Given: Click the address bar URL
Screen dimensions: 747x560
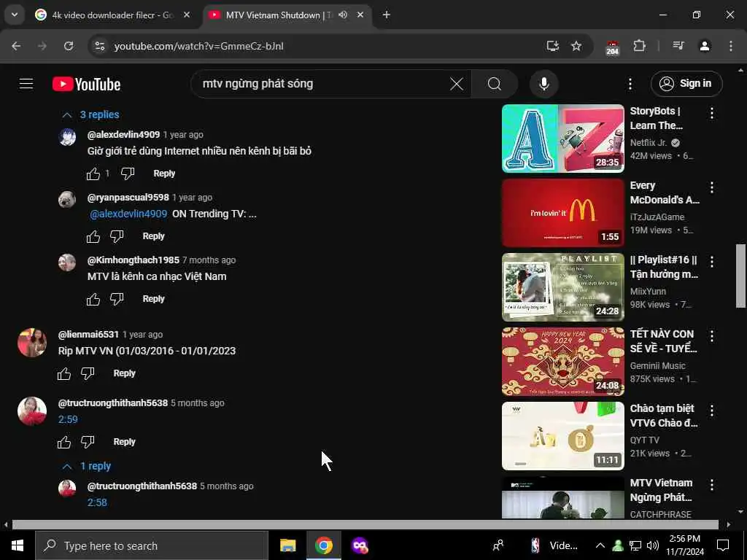Looking at the screenshot, I should point(198,46).
